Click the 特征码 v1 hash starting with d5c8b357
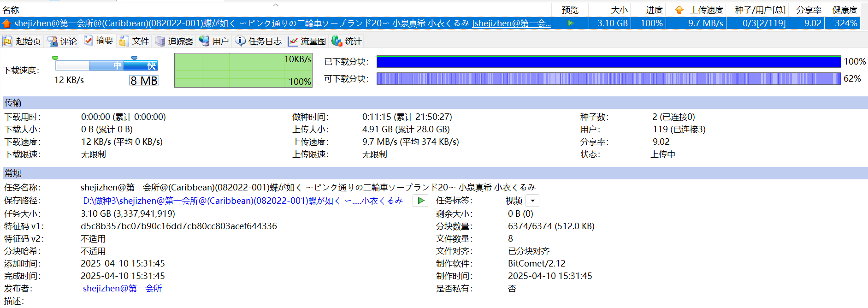Image resolution: width=868 pixels, height=308 pixels. click(179, 226)
